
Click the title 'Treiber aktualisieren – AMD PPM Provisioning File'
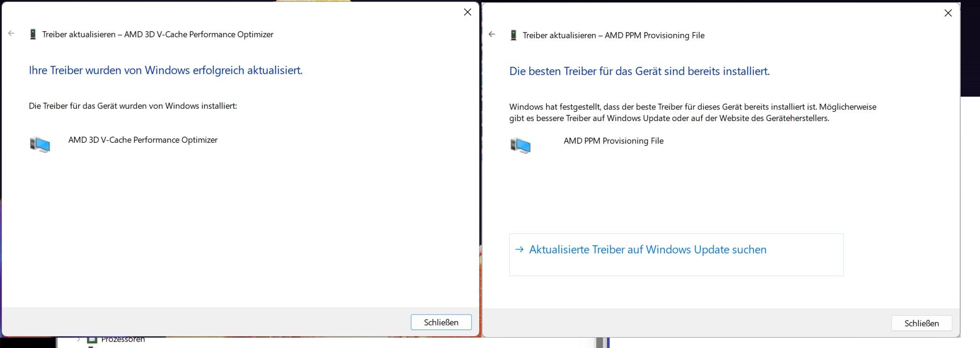613,35
